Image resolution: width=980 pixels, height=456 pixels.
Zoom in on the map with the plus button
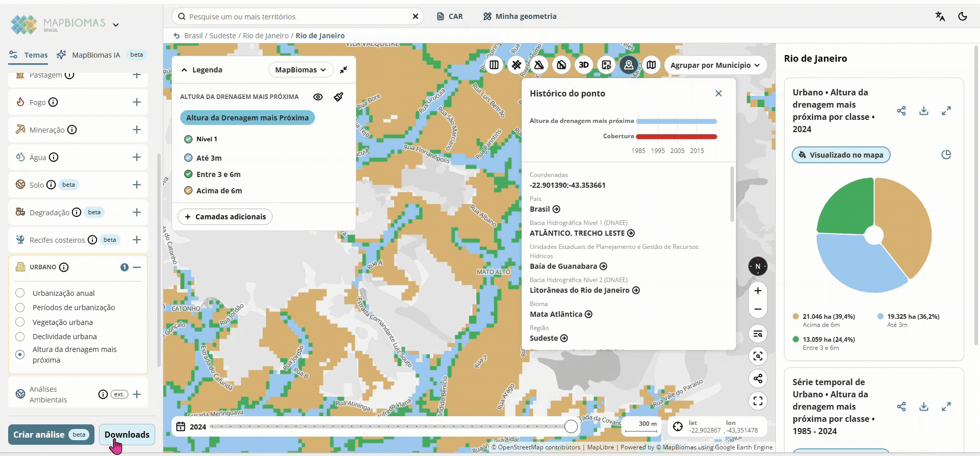(758, 291)
